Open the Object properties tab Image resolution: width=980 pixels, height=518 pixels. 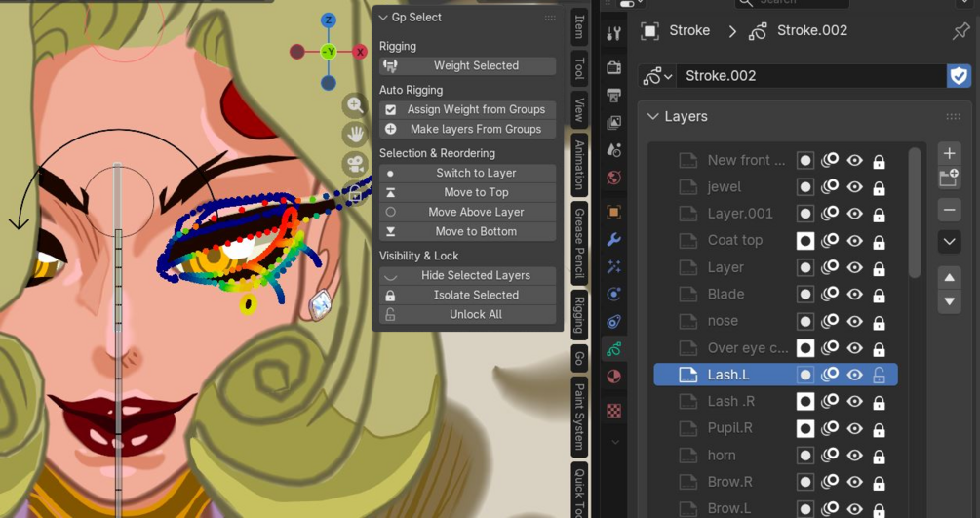click(613, 212)
